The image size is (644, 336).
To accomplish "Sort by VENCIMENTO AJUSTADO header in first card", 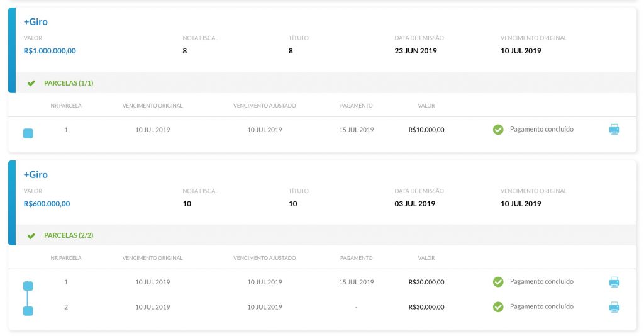I will (x=265, y=106).
